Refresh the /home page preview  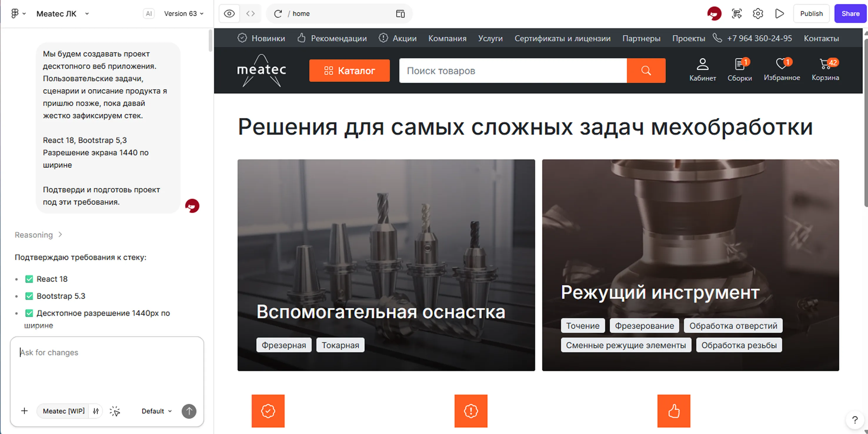[x=278, y=14]
